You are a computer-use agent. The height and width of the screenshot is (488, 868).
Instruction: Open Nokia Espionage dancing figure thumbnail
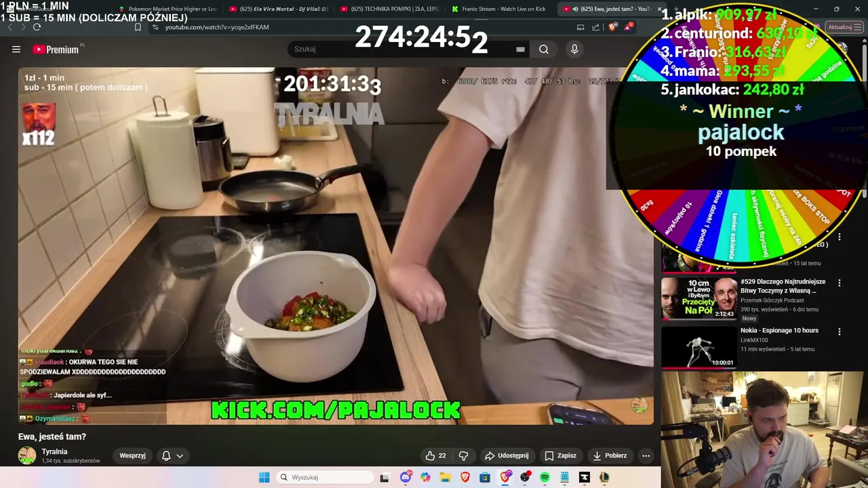click(699, 347)
